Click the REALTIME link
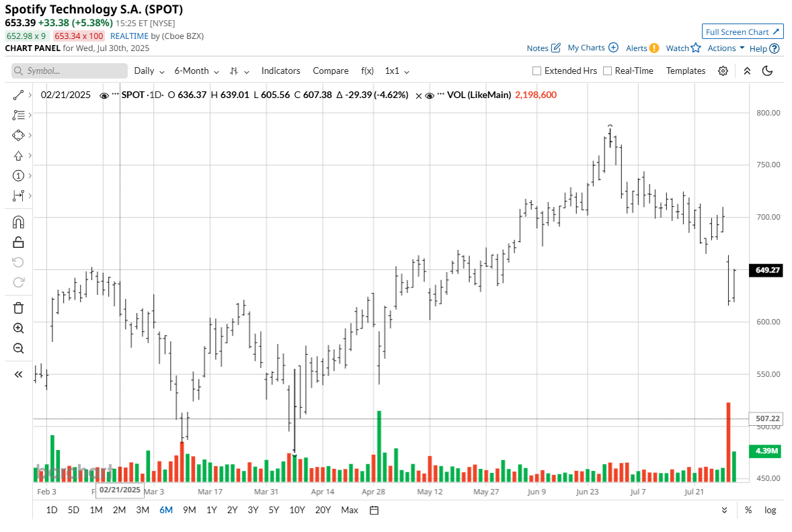This screenshot has width=792, height=532. point(129,36)
